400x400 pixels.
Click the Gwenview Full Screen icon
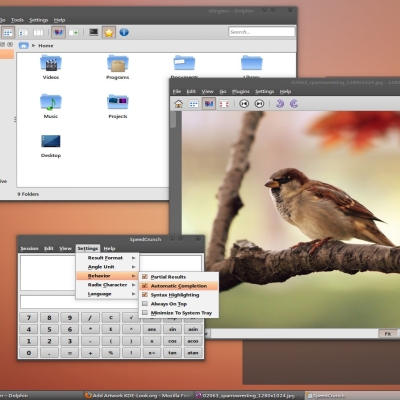224,104
